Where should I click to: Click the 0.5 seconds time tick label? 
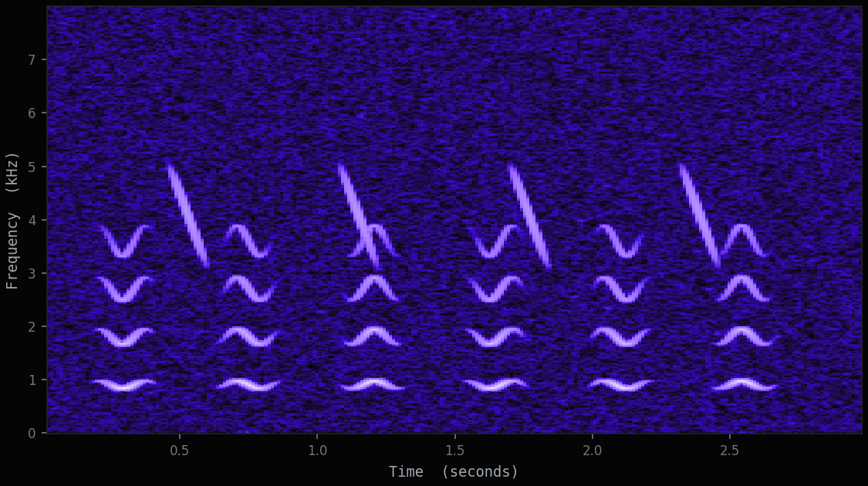(179, 450)
